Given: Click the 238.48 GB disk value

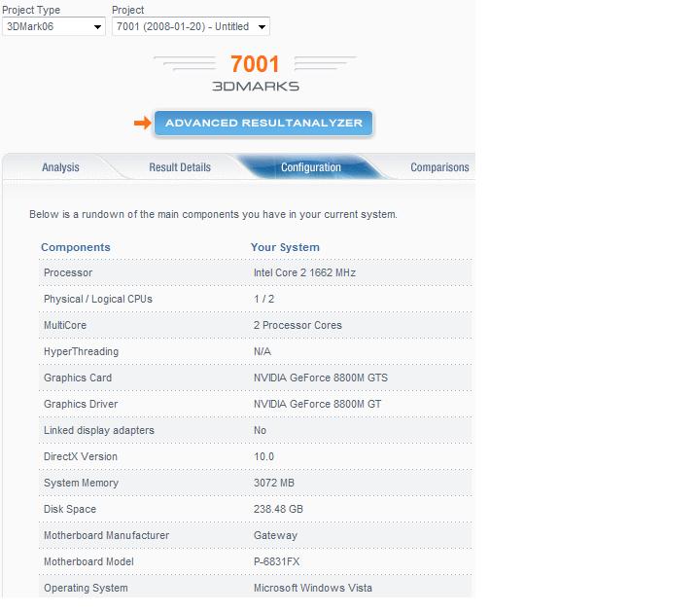Looking at the screenshot, I should click(278, 509).
